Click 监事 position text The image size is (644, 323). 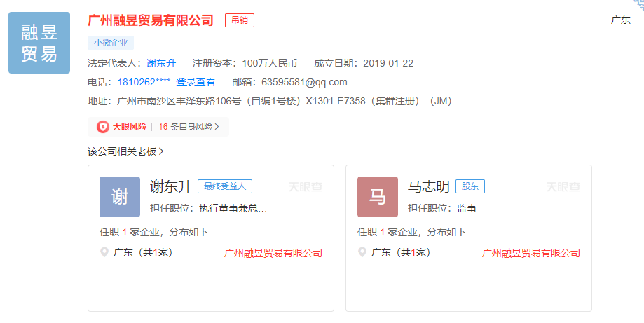[x=467, y=208]
